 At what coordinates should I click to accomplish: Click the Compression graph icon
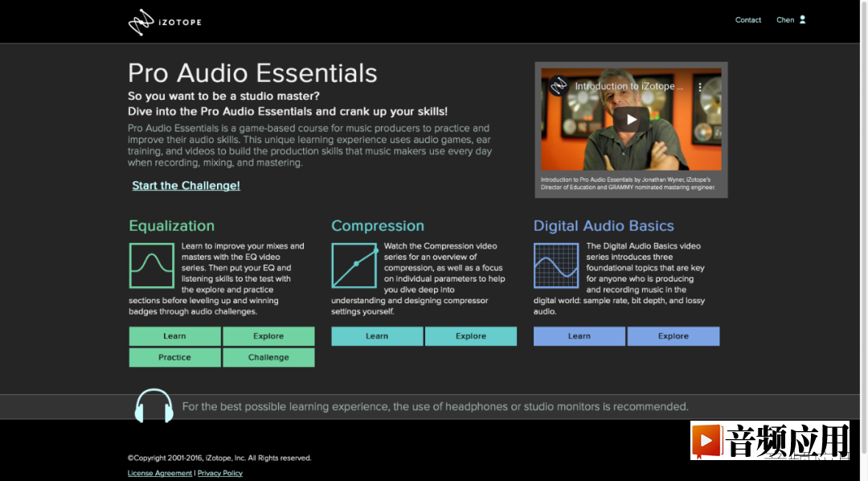click(354, 265)
